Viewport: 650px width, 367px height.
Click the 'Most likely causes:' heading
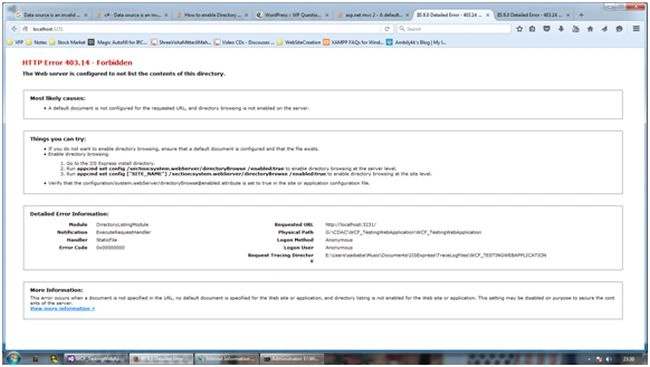[x=58, y=98]
